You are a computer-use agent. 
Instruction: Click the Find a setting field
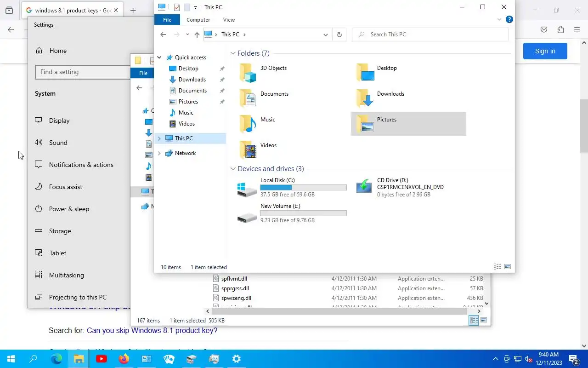point(83,72)
